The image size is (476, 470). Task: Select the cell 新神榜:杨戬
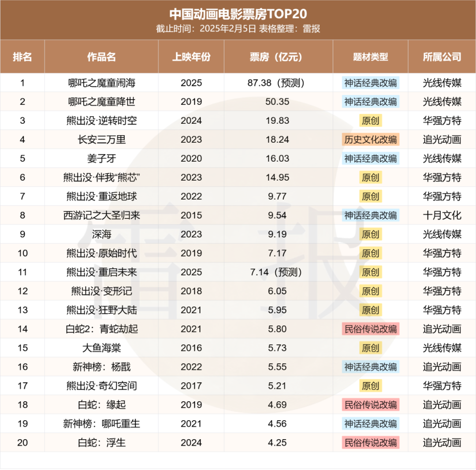point(101,367)
